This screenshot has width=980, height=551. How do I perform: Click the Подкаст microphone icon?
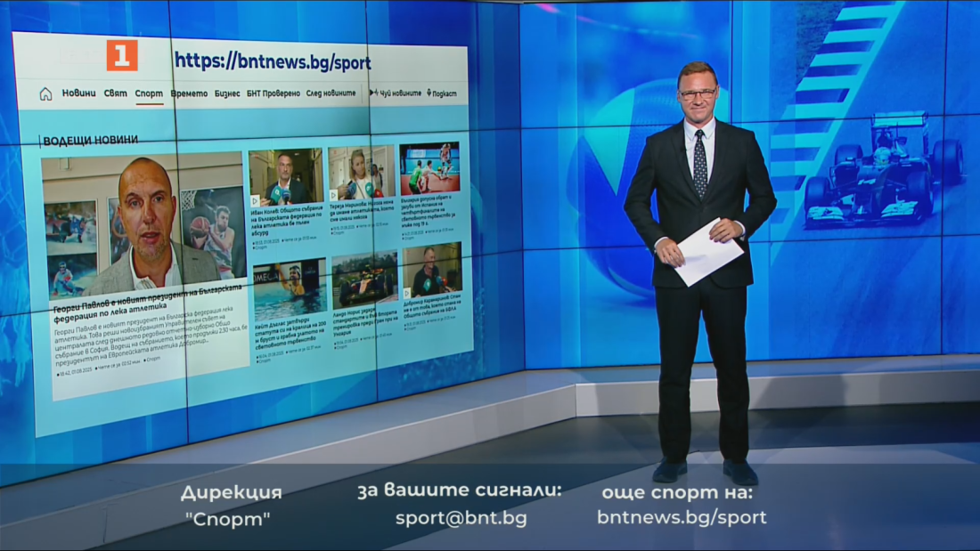[429, 93]
